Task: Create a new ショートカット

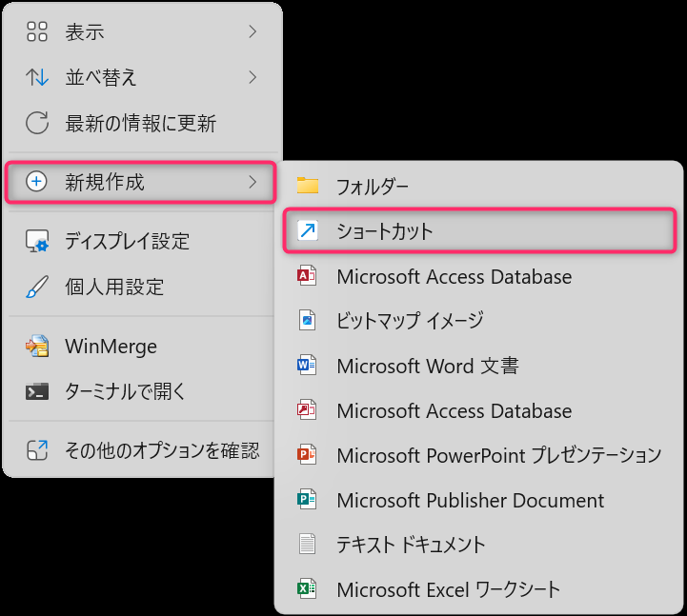Action: (480, 230)
